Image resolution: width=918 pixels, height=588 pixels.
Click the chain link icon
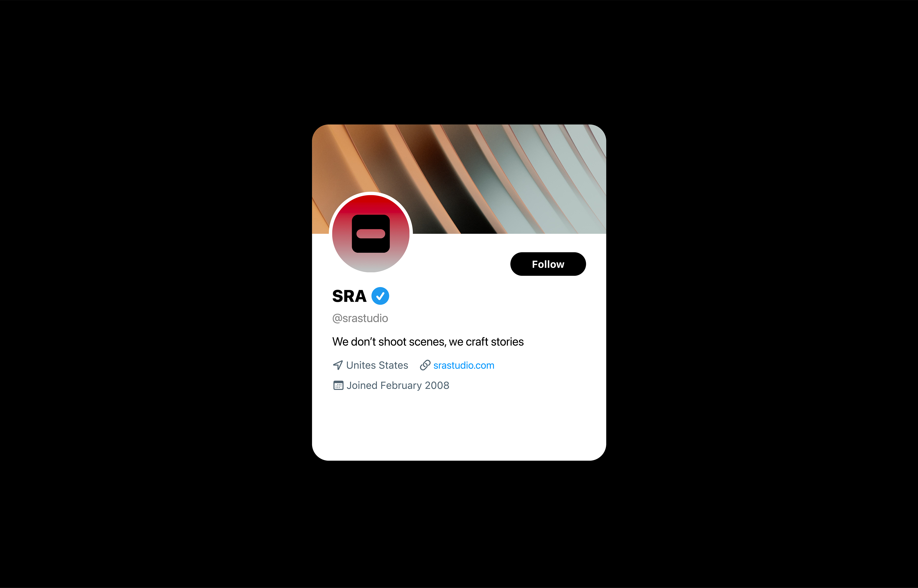point(425,365)
